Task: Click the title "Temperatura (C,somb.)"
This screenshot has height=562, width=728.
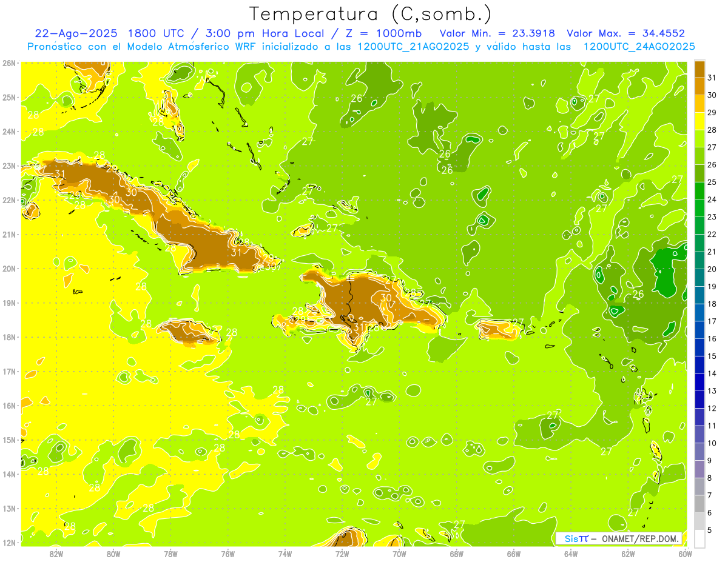Action: pyautogui.click(x=371, y=14)
